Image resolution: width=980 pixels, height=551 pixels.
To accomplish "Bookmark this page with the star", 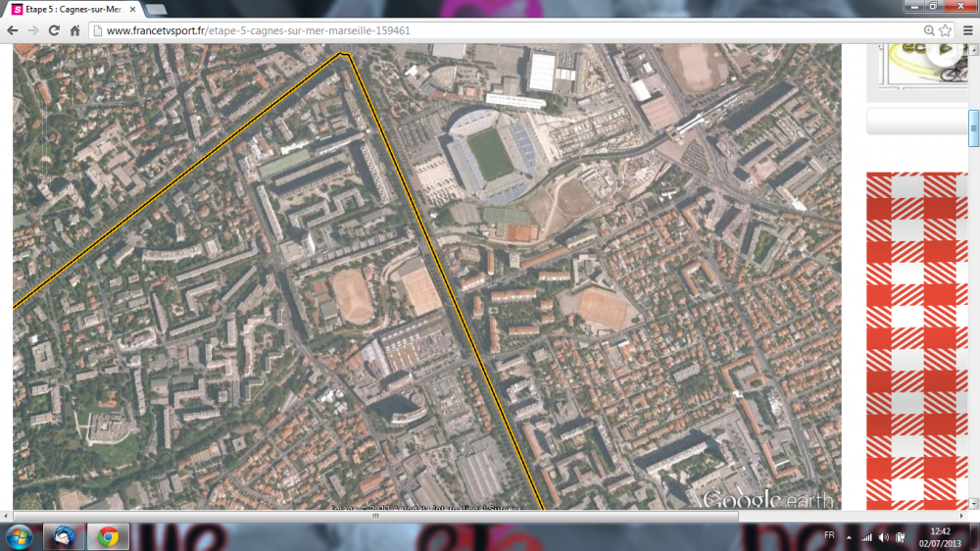I will click(x=946, y=30).
